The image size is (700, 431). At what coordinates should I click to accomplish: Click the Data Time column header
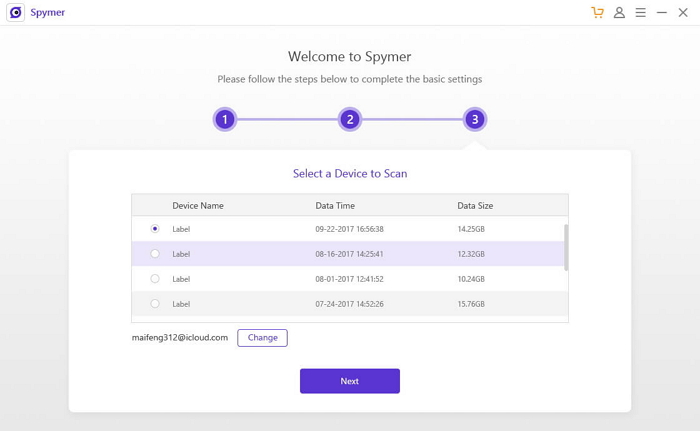(335, 206)
